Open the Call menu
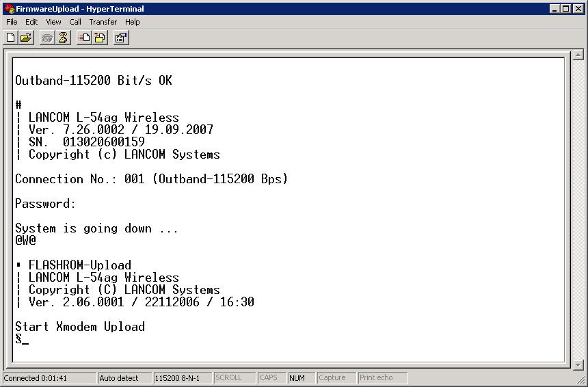This screenshot has width=588, height=387. 75,22
